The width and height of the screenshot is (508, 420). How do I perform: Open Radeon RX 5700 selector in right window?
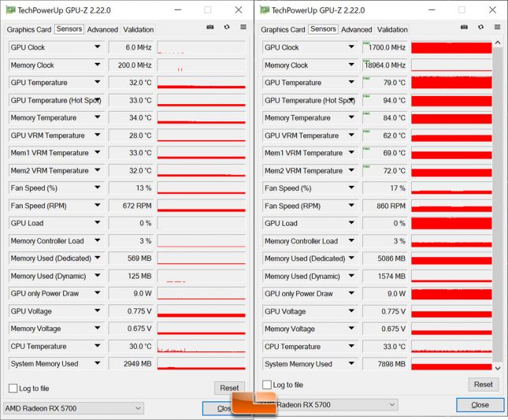tap(329, 405)
